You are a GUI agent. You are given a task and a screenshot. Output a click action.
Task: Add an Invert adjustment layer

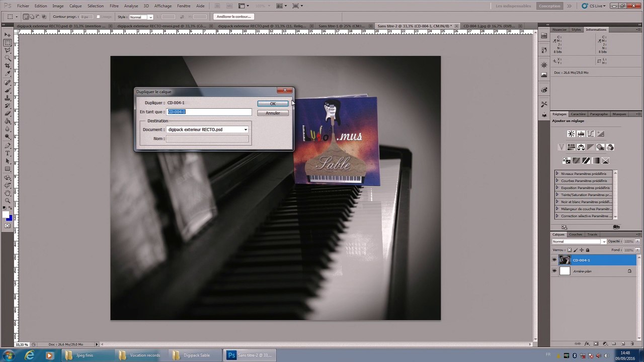pos(567,161)
